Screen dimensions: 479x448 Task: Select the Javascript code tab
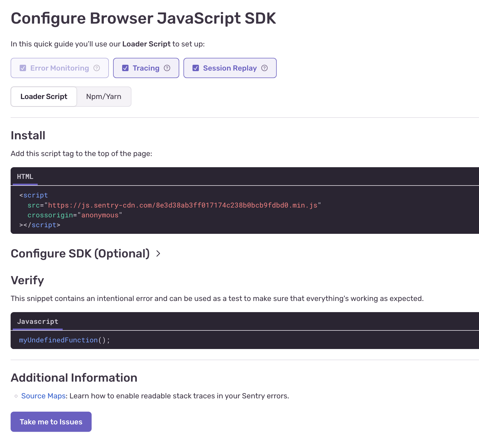pos(38,321)
